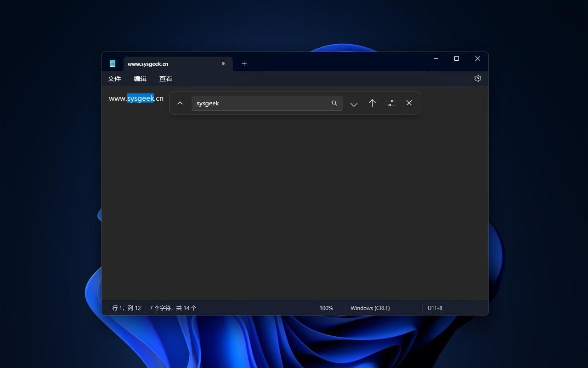Click the find previous up arrow

tap(372, 103)
